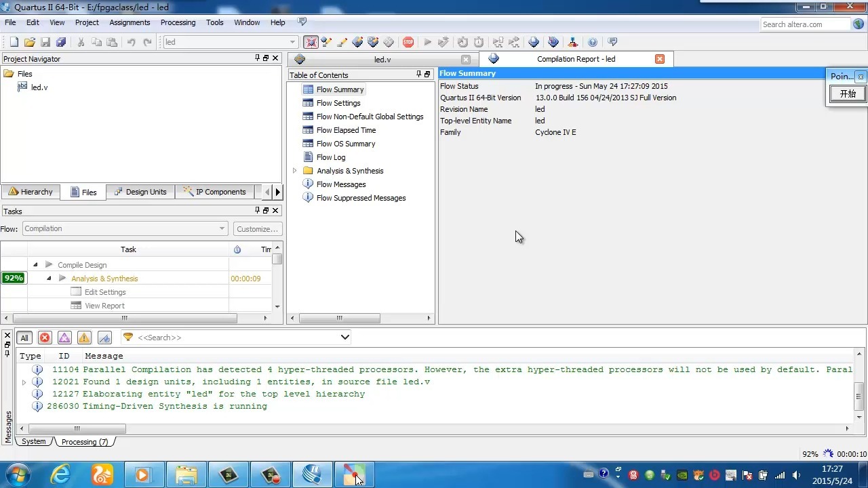The width and height of the screenshot is (868, 488).
Task: Close the Compilation Report - led tab
Action: (x=660, y=59)
